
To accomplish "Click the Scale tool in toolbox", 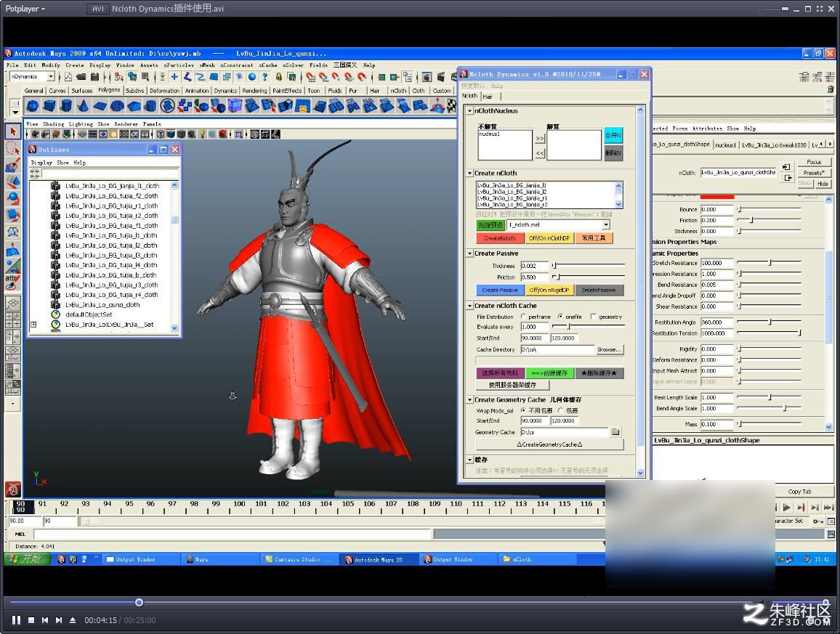I will pos(13,215).
